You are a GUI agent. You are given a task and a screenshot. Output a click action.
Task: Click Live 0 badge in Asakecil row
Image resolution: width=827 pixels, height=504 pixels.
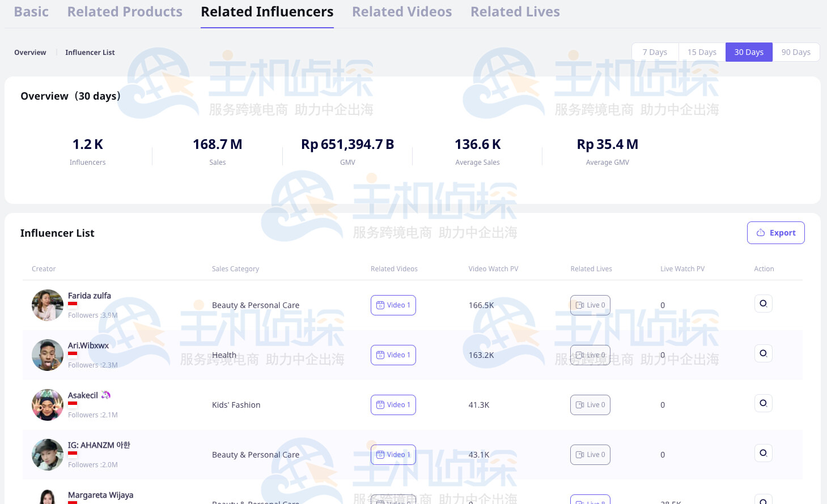(590, 405)
